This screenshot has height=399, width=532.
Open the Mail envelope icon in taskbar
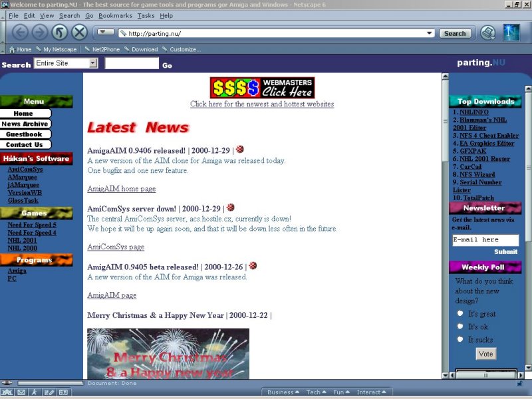point(21,392)
